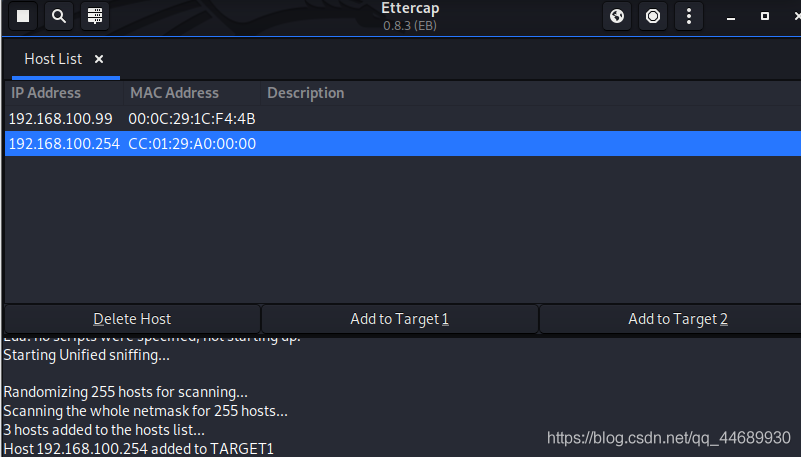Click the stop MITM circle icon
Image resolution: width=801 pixels, height=457 pixels.
pos(652,16)
